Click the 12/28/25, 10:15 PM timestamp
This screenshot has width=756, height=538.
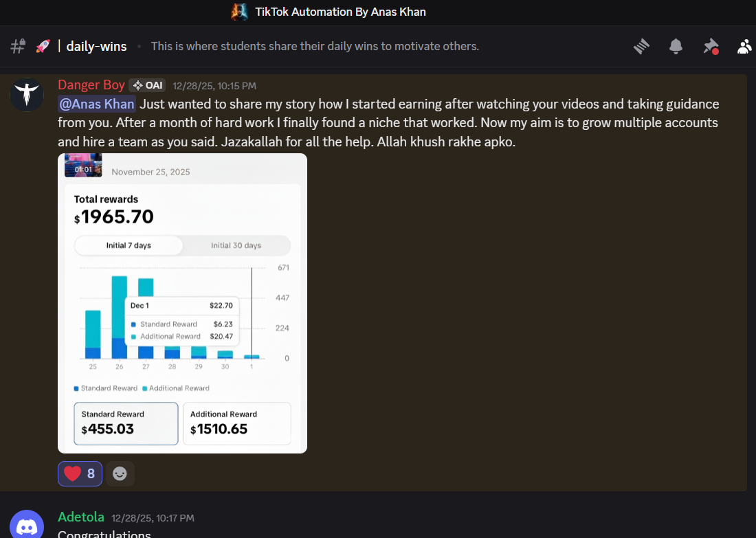[x=214, y=86]
